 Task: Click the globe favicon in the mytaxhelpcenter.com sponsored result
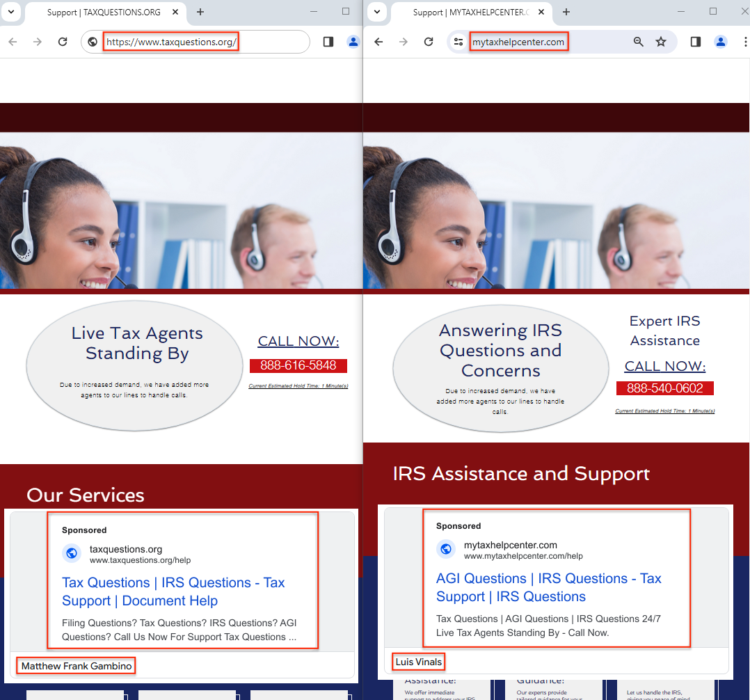446,549
